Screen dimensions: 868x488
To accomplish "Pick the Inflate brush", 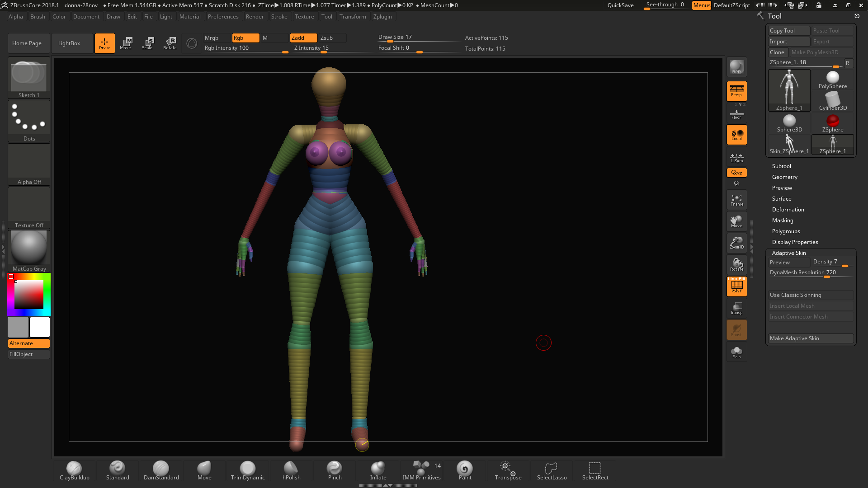I will [x=378, y=470].
